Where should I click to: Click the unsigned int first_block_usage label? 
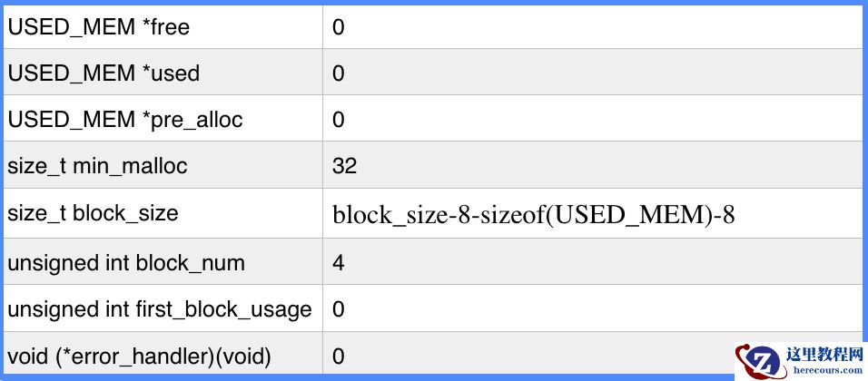(x=160, y=309)
